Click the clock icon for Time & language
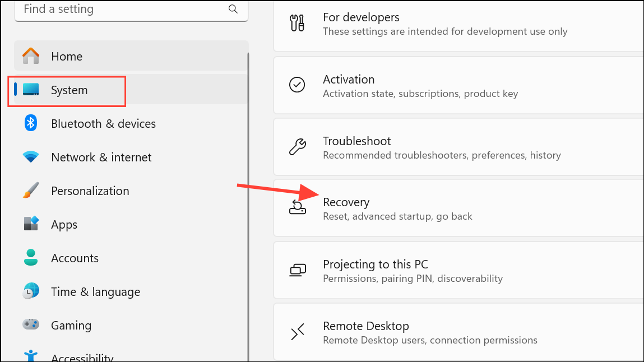Screen dimensions: 644x362 [30, 291]
